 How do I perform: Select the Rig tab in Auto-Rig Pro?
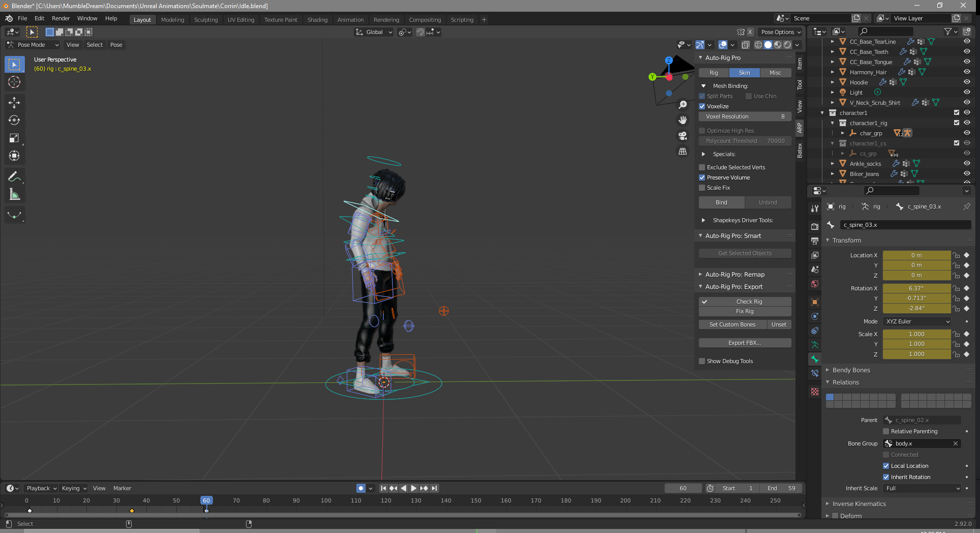point(714,73)
